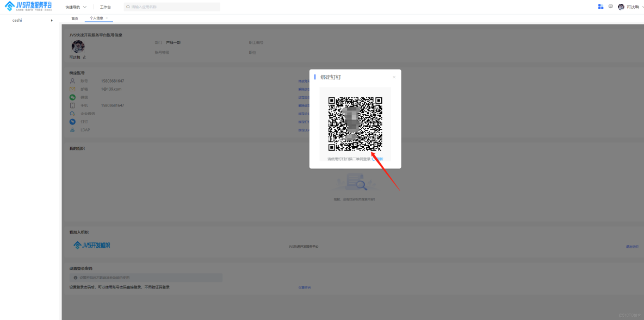Viewport: 644px width, 320px height.
Task: Click the password tip info icon
Action: click(x=76, y=278)
